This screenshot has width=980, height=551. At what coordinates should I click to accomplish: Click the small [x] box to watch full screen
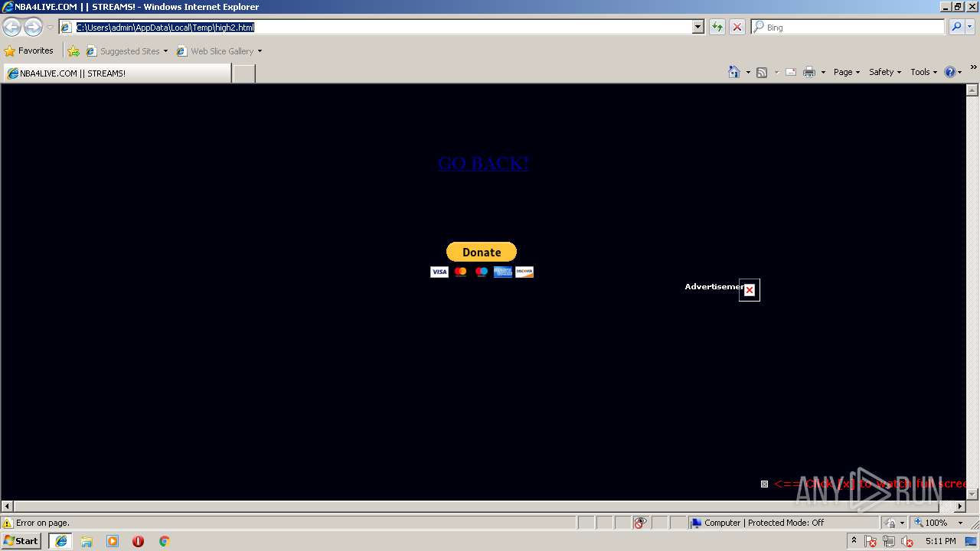point(764,484)
